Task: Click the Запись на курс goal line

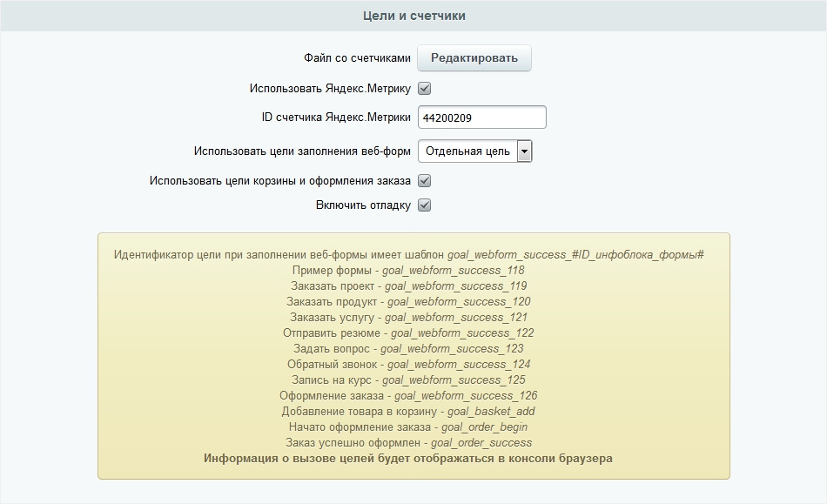Action: (408, 380)
